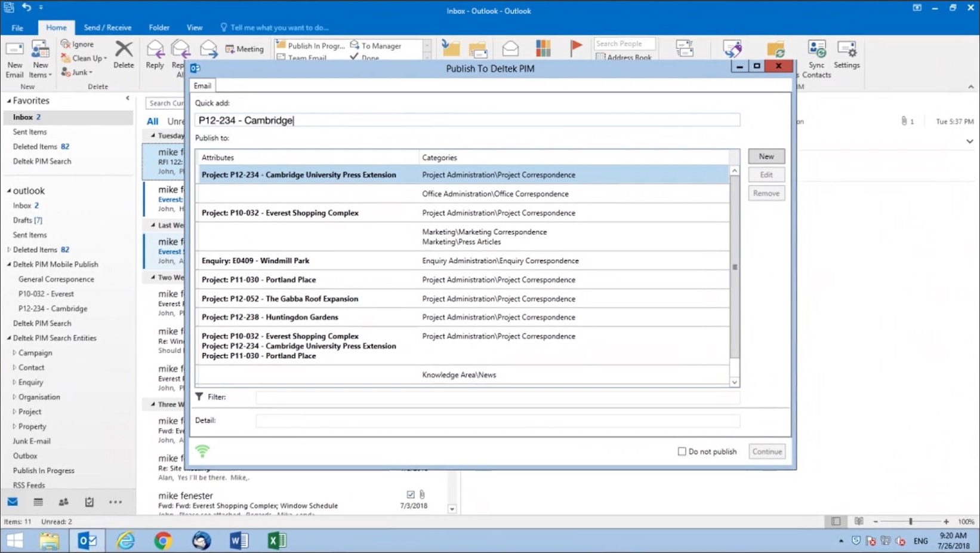Click To Manager quick step
Viewport: 980px width, 553px height.
pyautogui.click(x=376, y=45)
